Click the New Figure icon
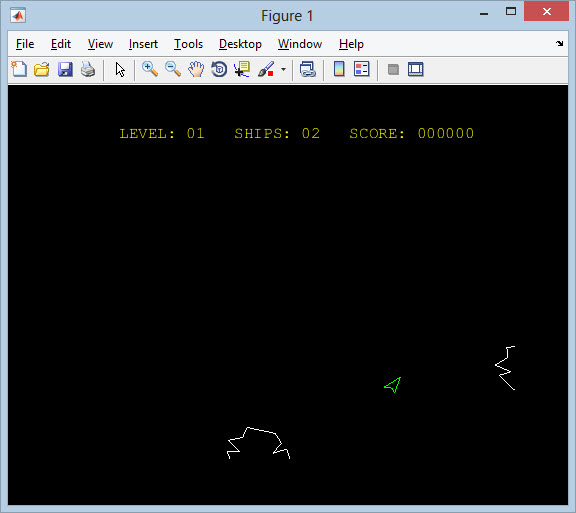The width and height of the screenshot is (576, 513). click(19, 69)
